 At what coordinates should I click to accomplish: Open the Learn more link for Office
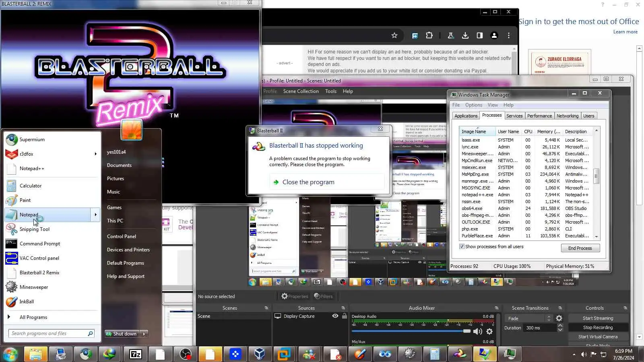625,32
